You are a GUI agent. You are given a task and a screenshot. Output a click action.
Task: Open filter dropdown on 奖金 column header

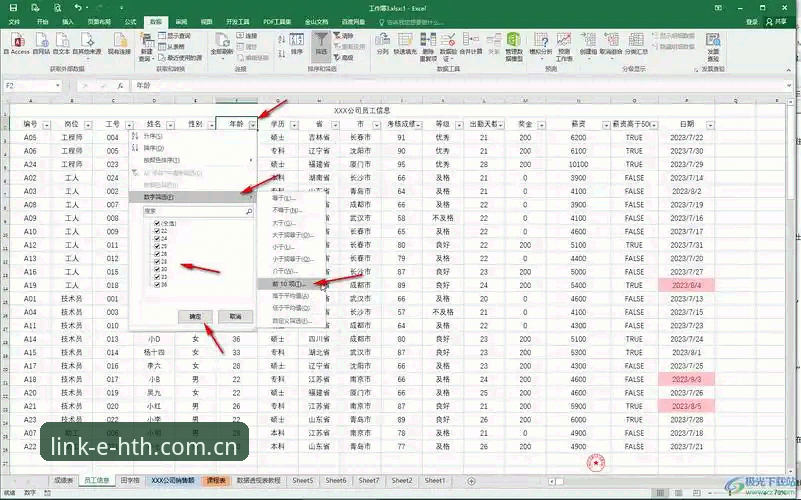[x=541, y=125]
